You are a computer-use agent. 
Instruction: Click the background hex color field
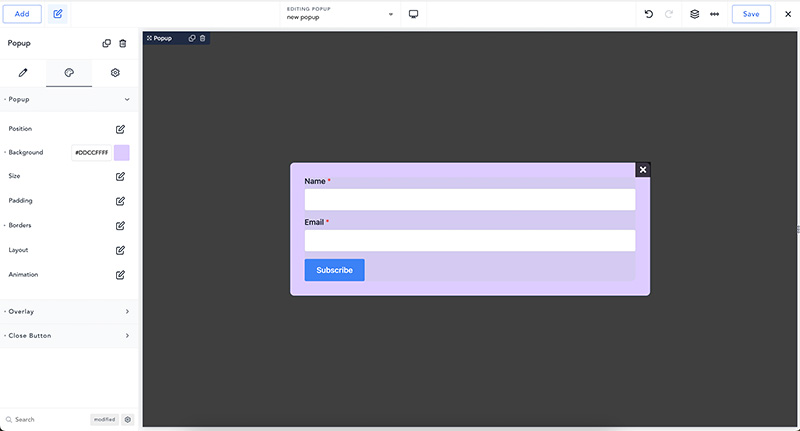coord(91,153)
